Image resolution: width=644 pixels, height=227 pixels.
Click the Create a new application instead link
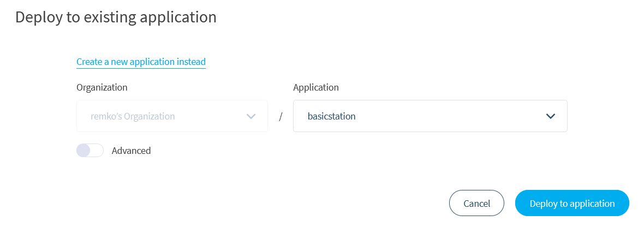pos(141,62)
